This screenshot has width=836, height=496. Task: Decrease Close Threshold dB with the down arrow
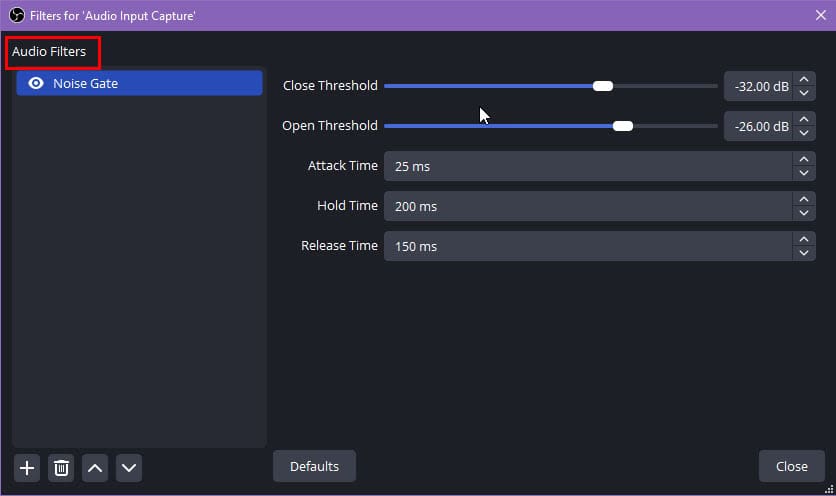pyautogui.click(x=804, y=93)
